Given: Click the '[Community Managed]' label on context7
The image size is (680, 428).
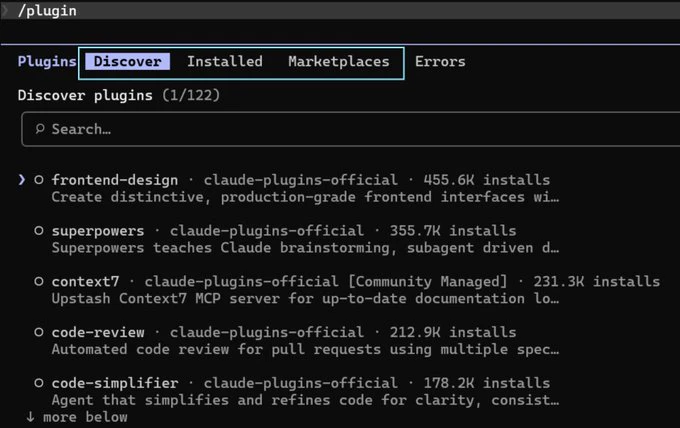Looking at the screenshot, I should 428,281.
